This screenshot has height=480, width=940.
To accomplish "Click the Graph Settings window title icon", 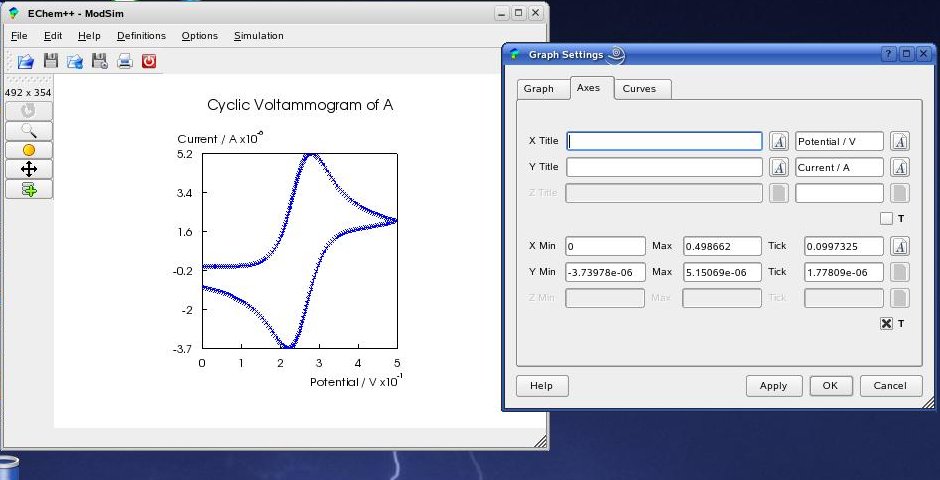I will pyautogui.click(x=514, y=55).
